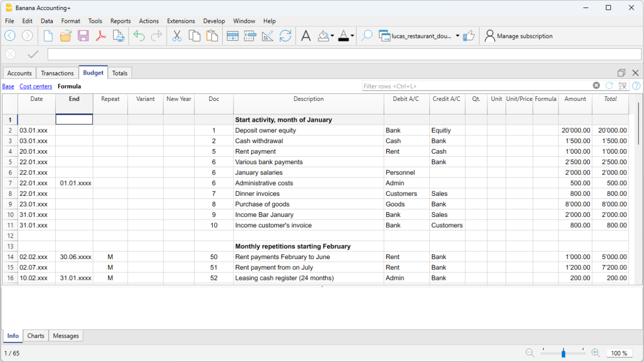Expand the text color dropdown arrow
This screenshot has height=362, width=644.
coord(352,36)
